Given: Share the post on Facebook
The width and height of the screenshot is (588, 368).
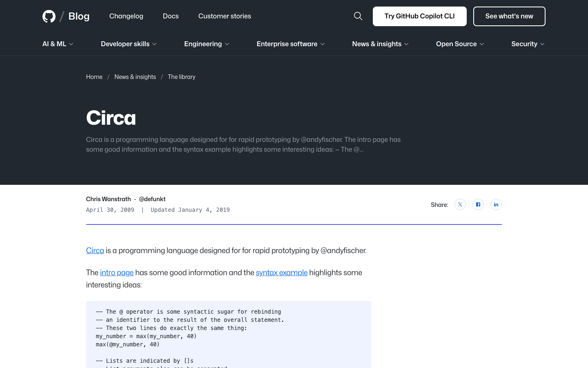Looking at the screenshot, I should 478,204.
